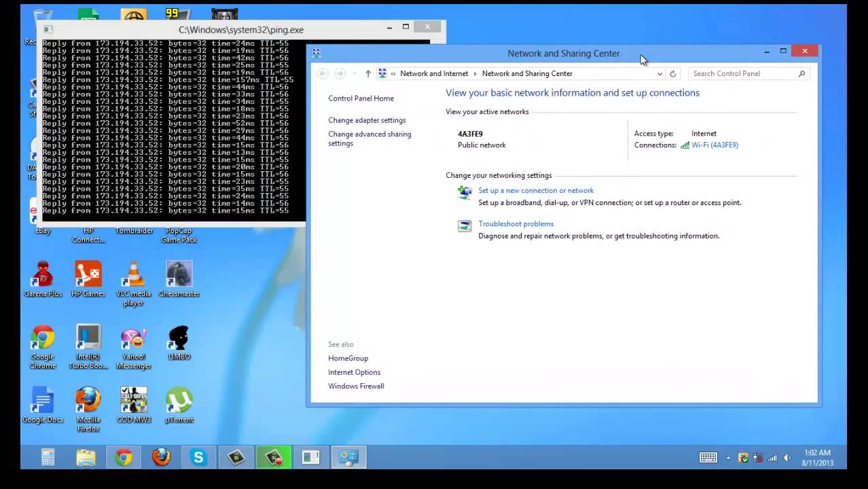Screen dimensions: 868x489
Task: Open Control Panel Home link
Action: coord(361,98)
